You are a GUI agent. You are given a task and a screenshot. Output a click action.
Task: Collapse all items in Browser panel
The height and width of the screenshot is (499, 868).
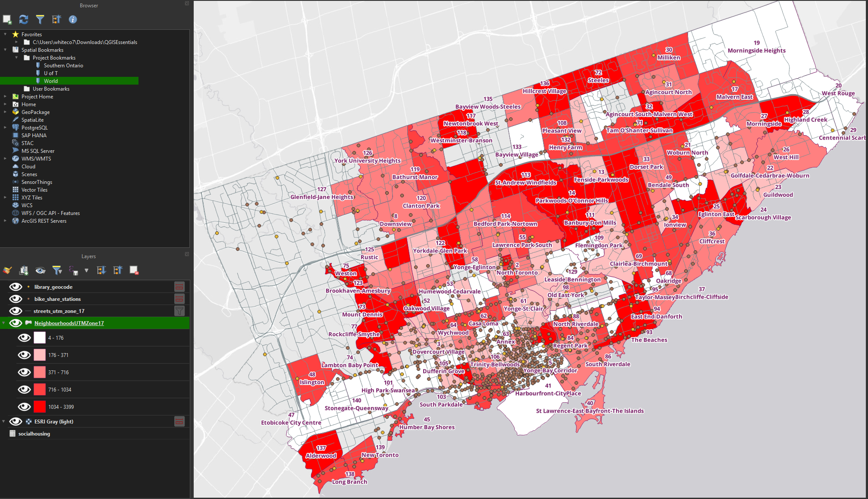click(57, 19)
